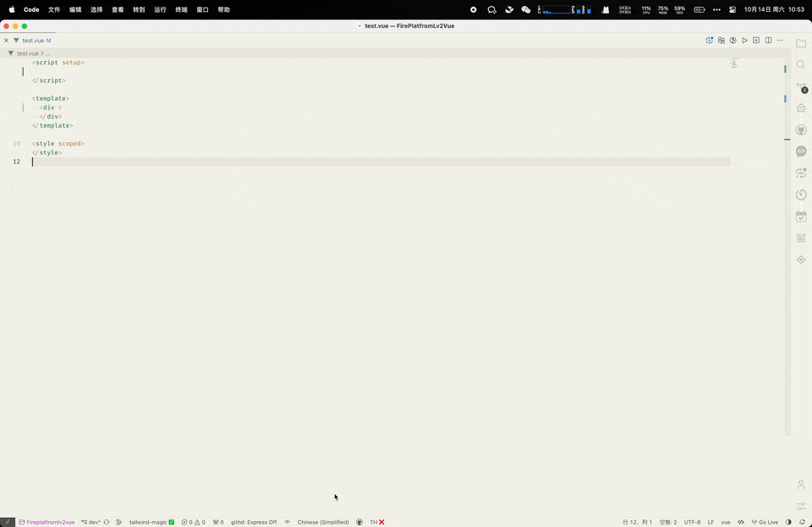
Task: Click the translate icon in editor toolbar
Action: [721, 41]
